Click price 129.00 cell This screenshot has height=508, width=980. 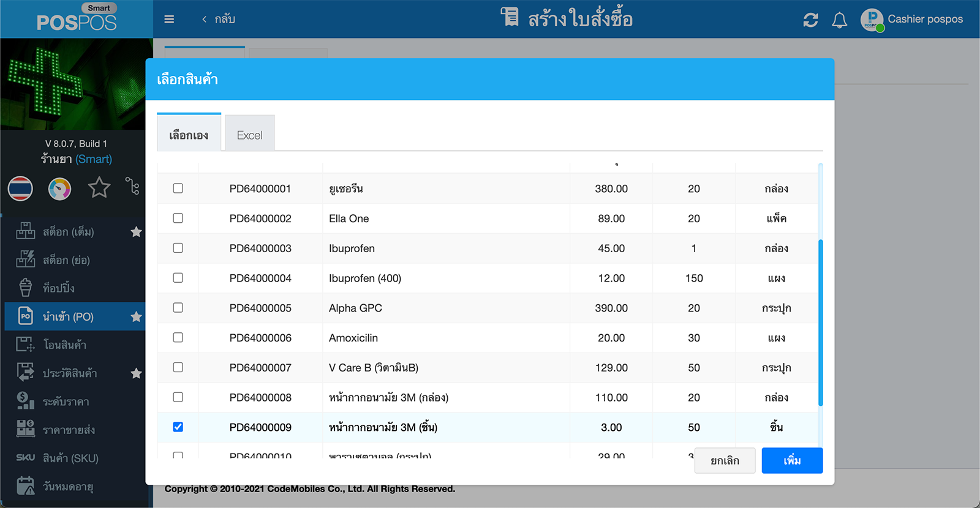(x=611, y=368)
